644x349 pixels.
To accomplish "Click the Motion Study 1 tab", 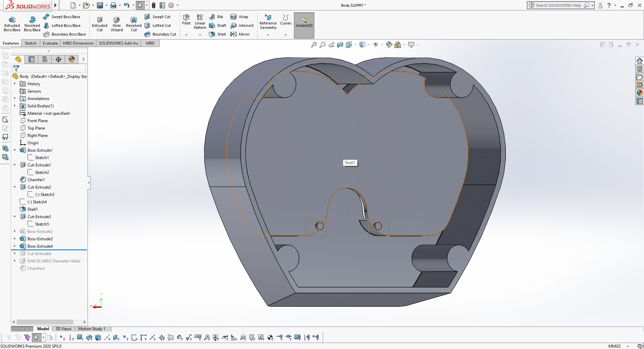I will click(x=92, y=329).
